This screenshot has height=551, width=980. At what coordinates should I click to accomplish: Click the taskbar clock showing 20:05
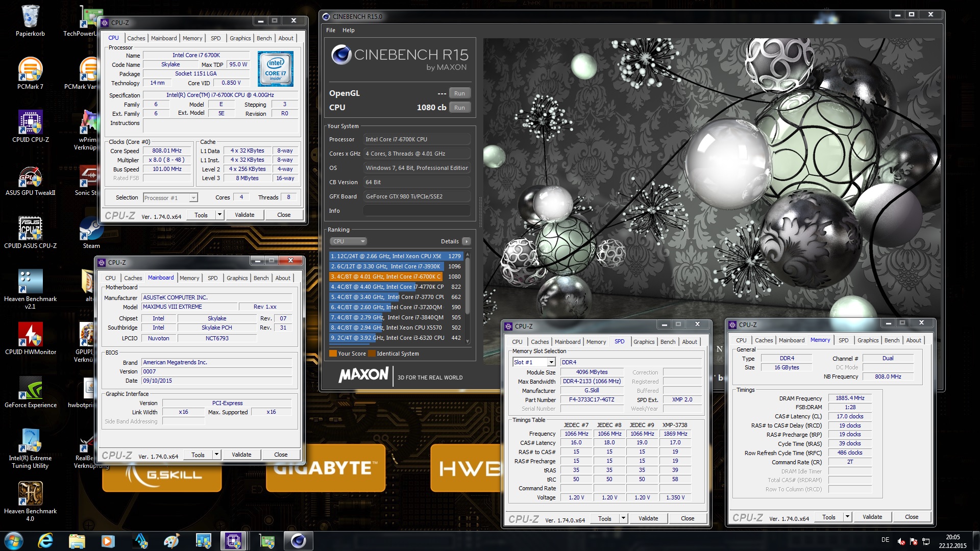tap(952, 541)
